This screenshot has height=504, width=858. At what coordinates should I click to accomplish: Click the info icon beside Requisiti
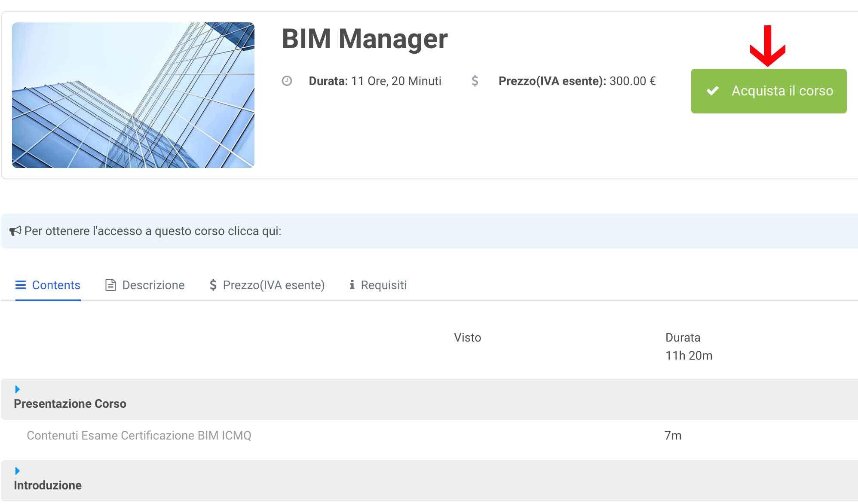click(x=352, y=285)
